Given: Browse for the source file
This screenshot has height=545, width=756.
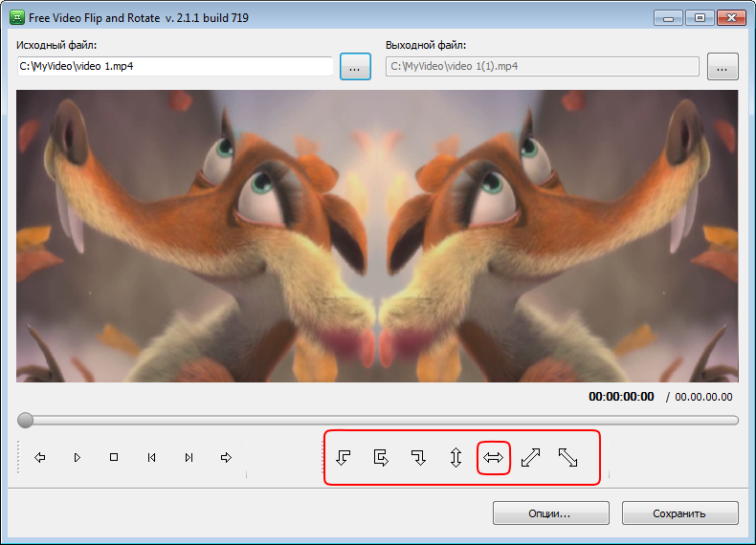Looking at the screenshot, I should click(355, 67).
